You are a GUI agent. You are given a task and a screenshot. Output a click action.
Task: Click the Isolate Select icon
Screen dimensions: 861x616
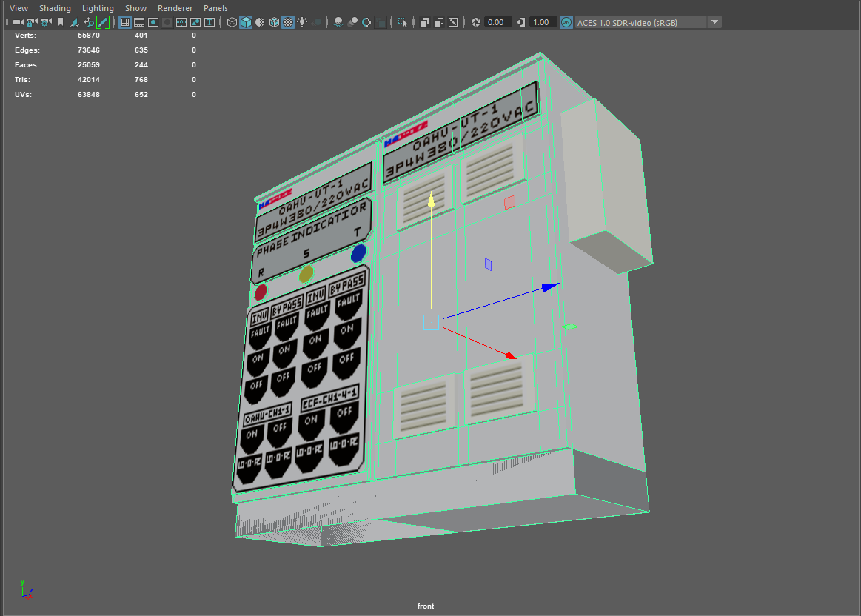[403, 22]
